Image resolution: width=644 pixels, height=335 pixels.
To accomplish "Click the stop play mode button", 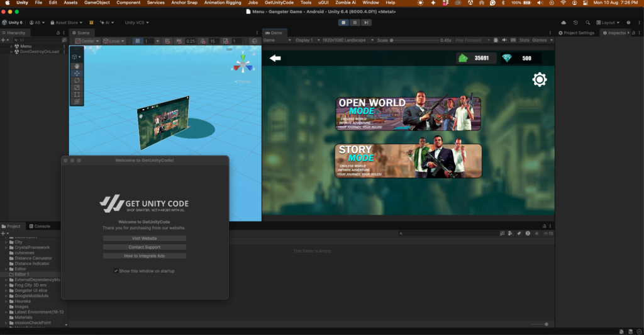I will (343, 23).
